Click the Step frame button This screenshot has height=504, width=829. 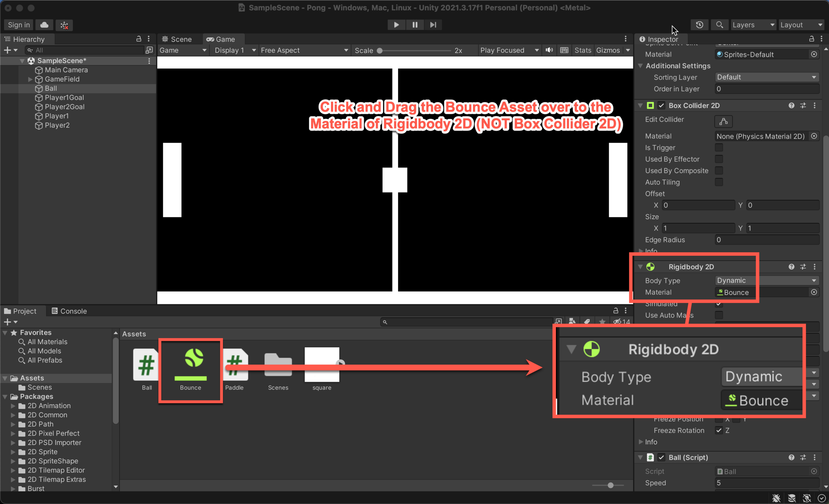coord(433,25)
